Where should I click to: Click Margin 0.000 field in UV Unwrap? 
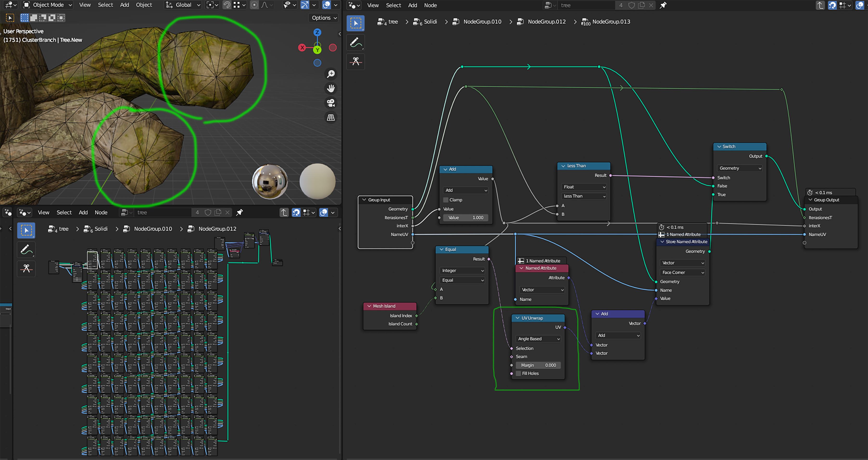[x=538, y=365]
